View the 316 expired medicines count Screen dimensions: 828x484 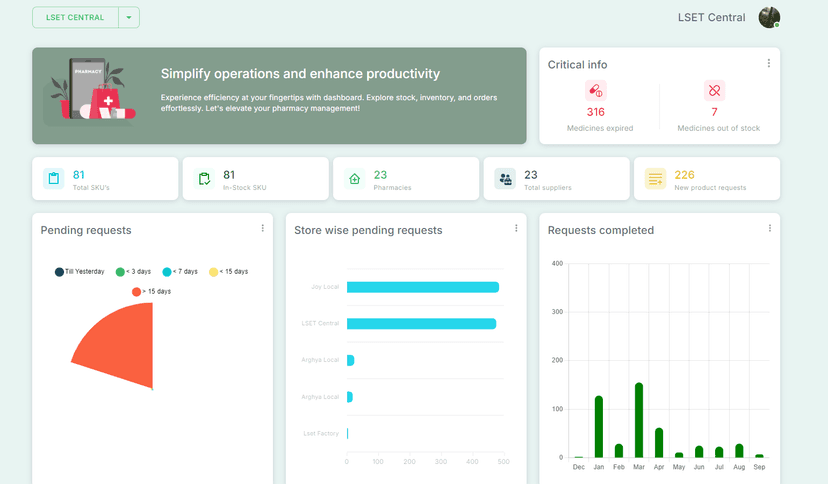(x=596, y=112)
